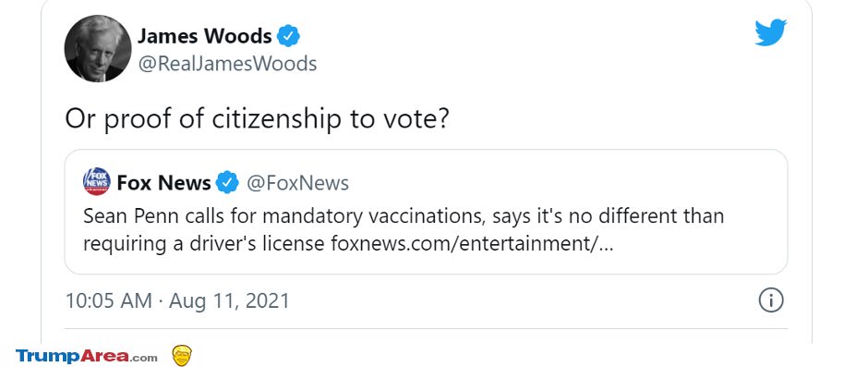Open the @RealJamesWoods handle

click(227, 64)
